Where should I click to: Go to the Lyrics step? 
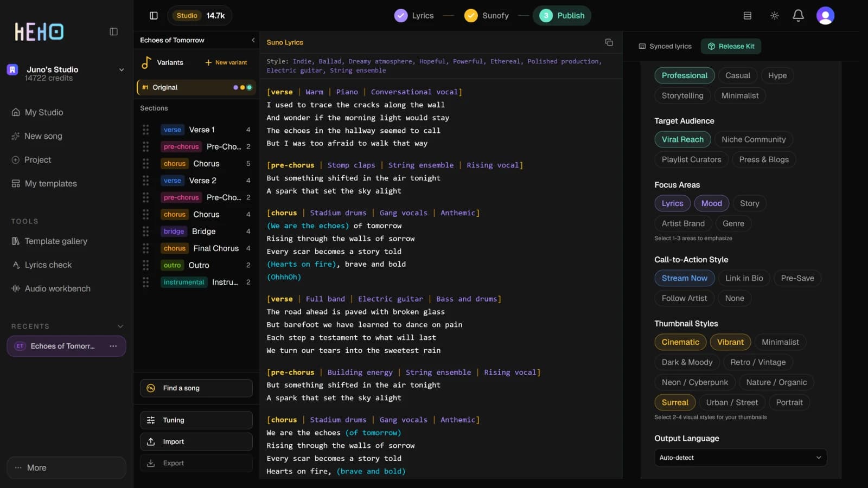[414, 16]
